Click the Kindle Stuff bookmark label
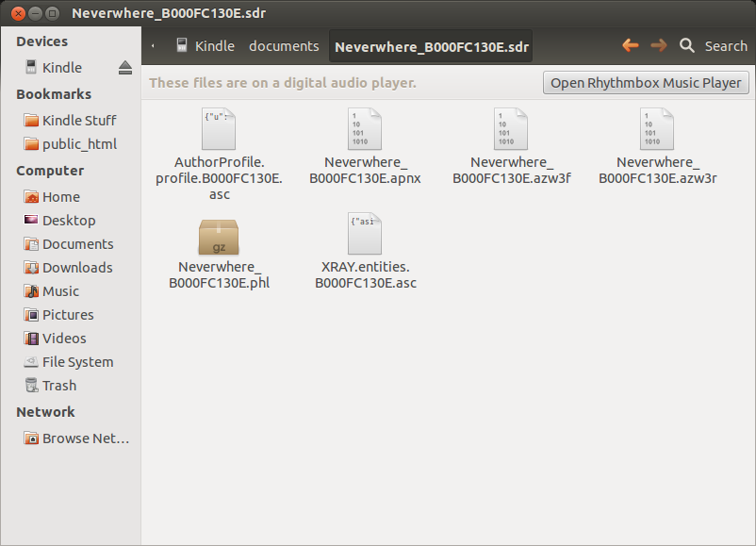 [x=79, y=121]
